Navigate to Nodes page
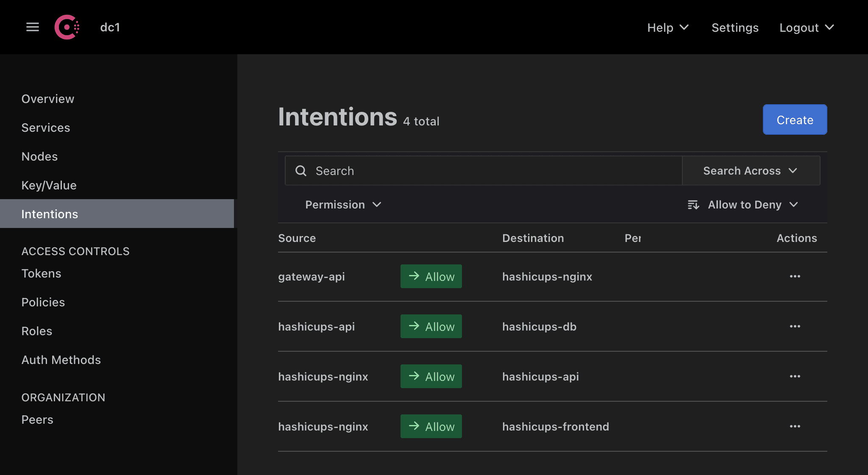 click(x=39, y=156)
